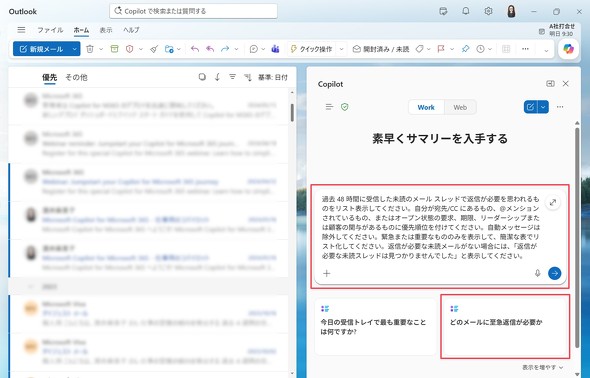Select the ホーム tab
This screenshot has height=378, width=590.
pyautogui.click(x=81, y=30)
